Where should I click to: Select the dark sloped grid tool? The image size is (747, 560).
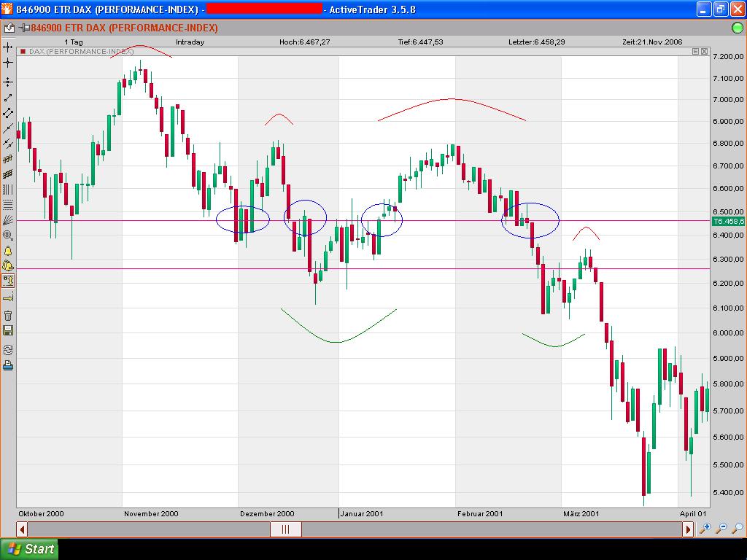pyautogui.click(x=7, y=174)
